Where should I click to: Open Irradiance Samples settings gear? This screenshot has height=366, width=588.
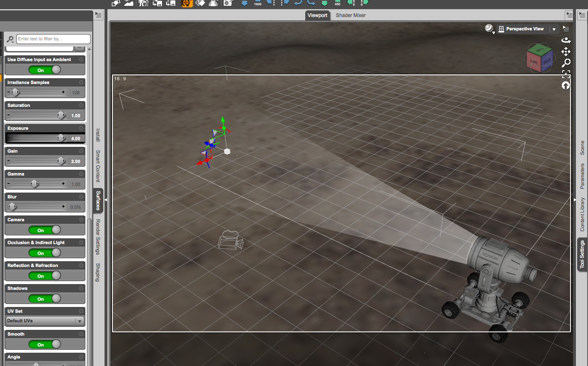click(81, 82)
